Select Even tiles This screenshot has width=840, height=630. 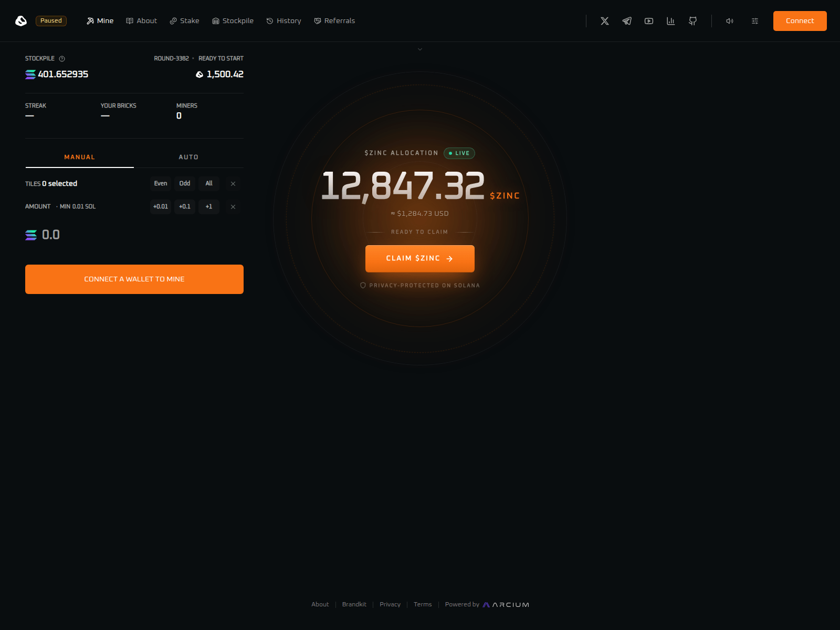(161, 184)
